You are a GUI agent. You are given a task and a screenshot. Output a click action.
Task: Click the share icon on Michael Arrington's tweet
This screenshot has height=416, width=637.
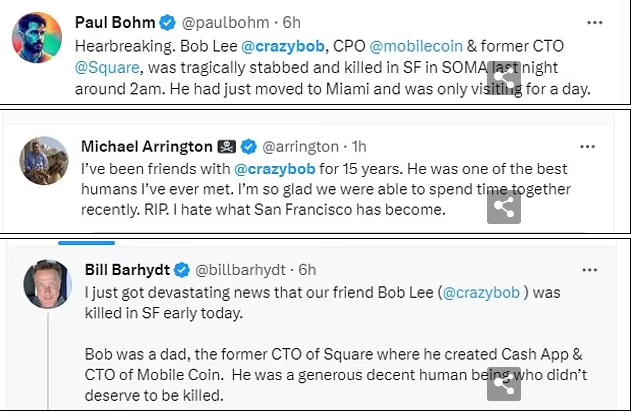[503, 207]
